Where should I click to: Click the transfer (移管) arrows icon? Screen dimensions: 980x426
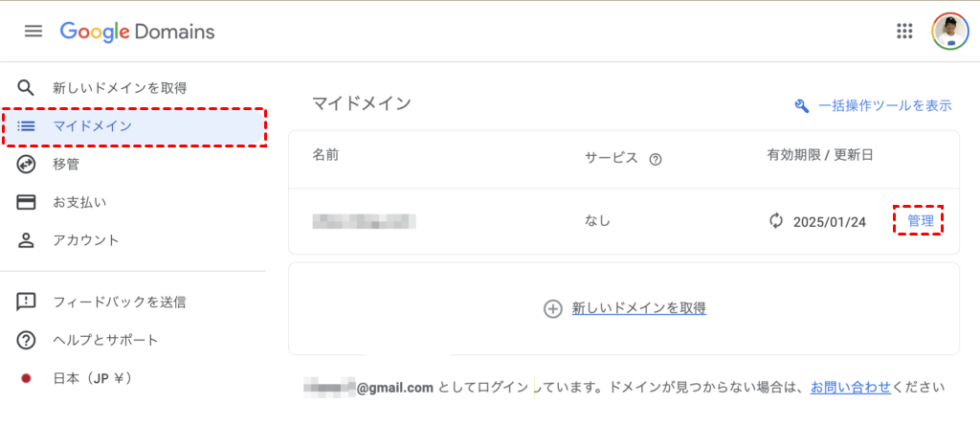click(x=27, y=165)
